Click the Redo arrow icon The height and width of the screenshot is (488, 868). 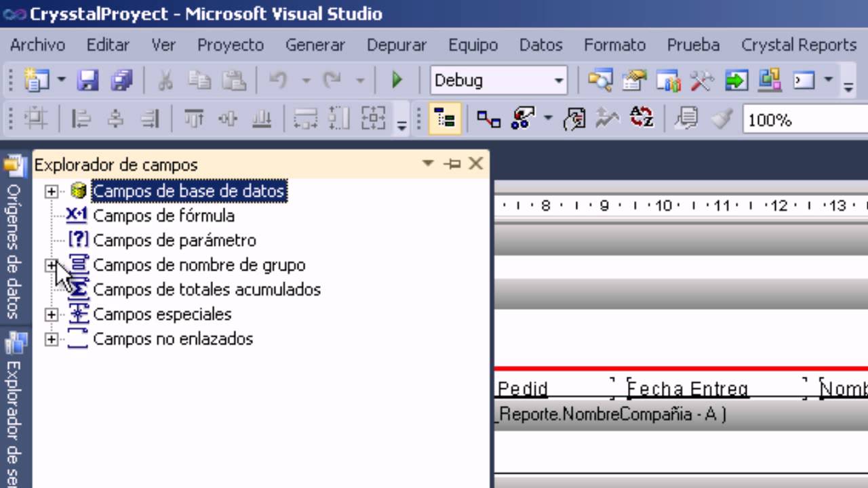pyautogui.click(x=332, y=81)
